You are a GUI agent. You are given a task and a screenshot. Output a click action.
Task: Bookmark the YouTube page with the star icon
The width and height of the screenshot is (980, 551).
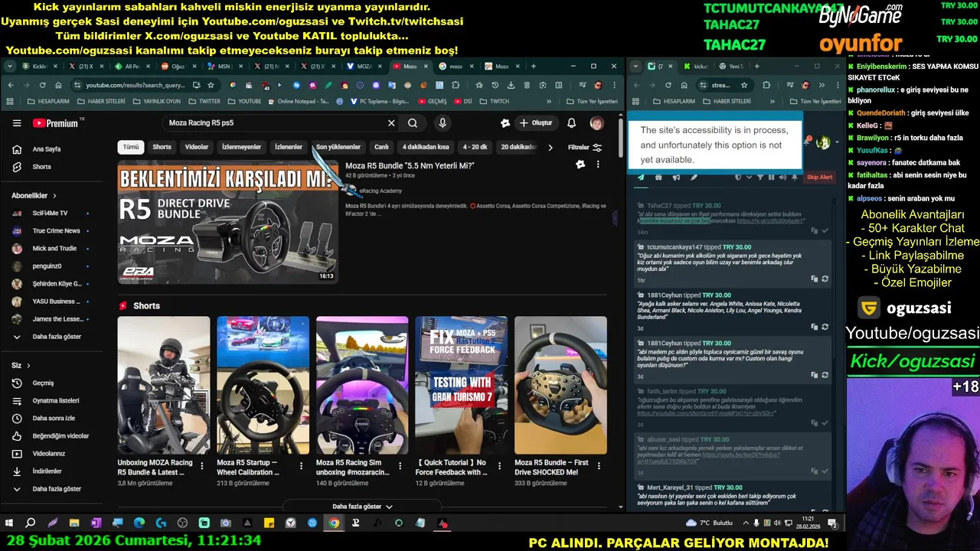(x=211, y=85)
